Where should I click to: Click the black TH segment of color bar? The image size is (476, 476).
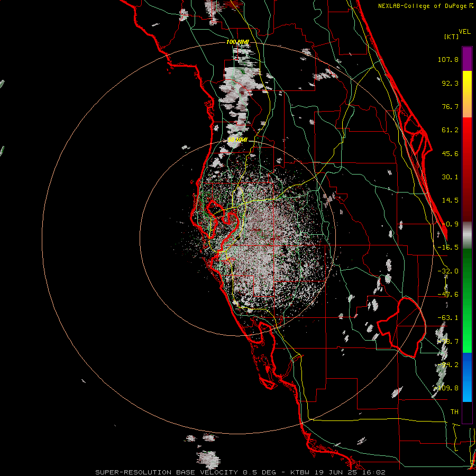pos(467,412)
